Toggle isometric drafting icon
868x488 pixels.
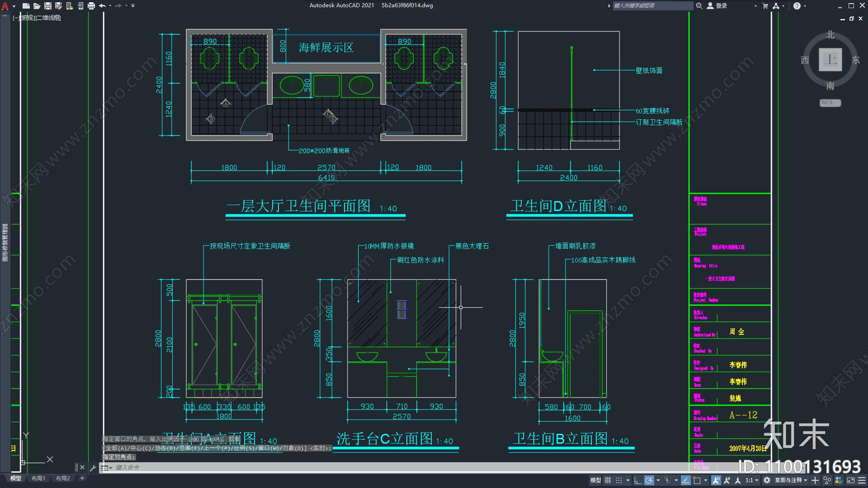667,480
